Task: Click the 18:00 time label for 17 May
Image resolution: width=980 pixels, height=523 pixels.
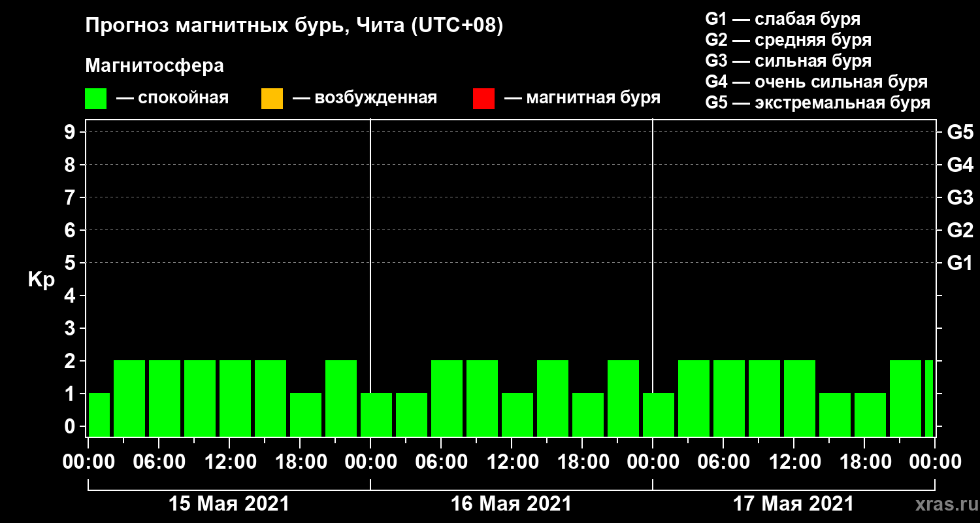Action: pyautogui.click(x=864, y=462)
